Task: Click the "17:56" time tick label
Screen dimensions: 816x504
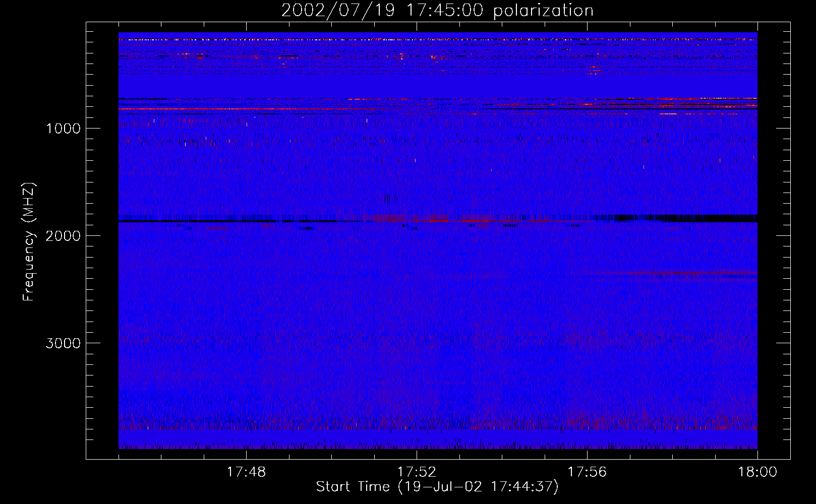Action: [587, 472]
